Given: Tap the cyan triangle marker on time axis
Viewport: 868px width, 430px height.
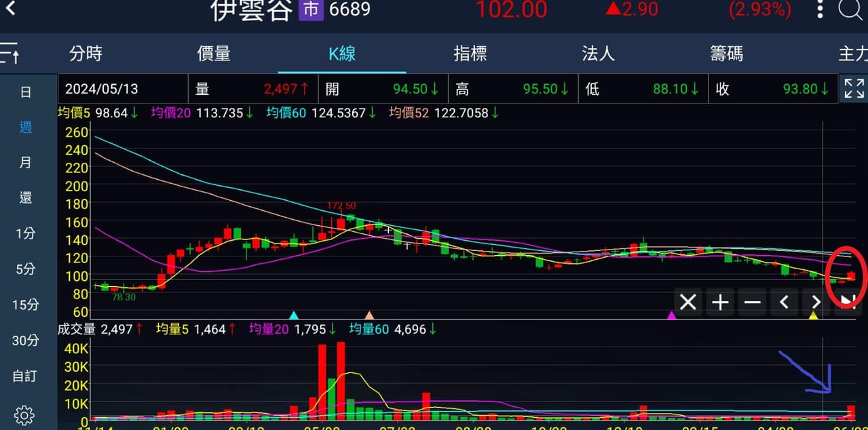Looking at the screenshot, I should click(x=294, y=315).
